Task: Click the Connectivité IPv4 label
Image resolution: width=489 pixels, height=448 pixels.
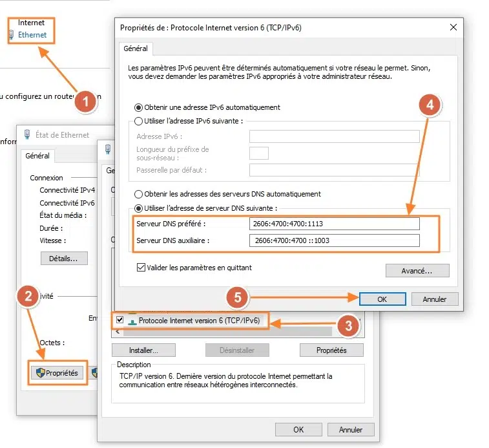Action: click(67, 190)
